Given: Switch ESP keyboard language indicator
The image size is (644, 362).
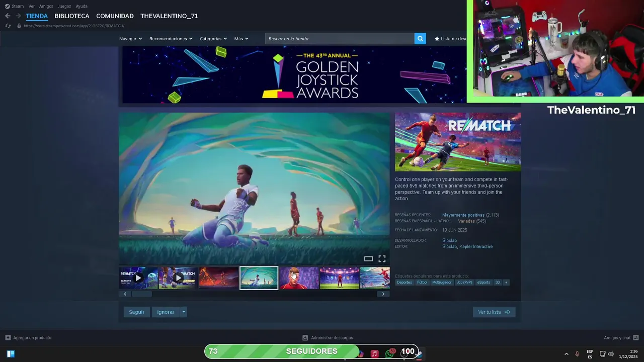Looking at the screenshot, I should tap(590, 354).
